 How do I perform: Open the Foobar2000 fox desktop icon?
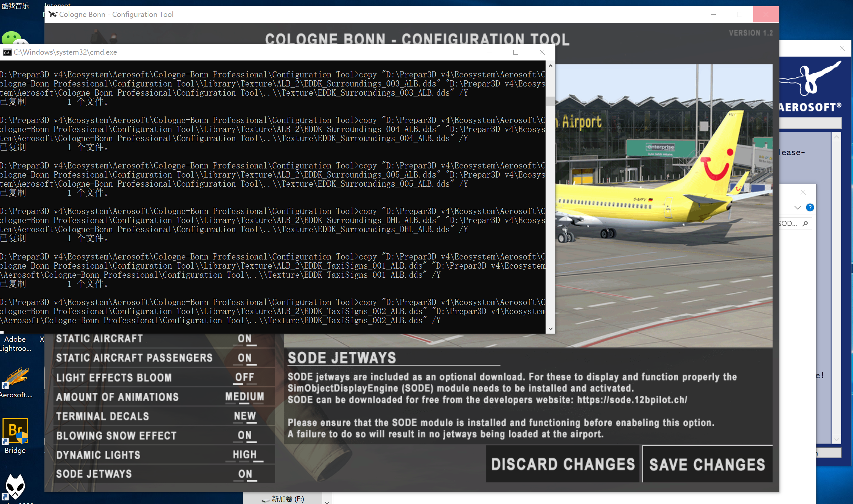15,487
